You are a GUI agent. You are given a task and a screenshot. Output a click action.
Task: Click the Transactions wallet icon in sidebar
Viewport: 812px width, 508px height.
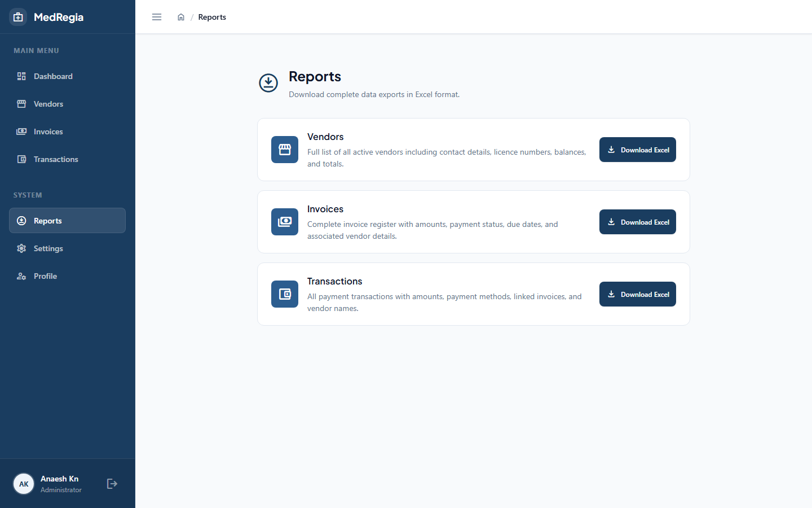click(21, 159)
